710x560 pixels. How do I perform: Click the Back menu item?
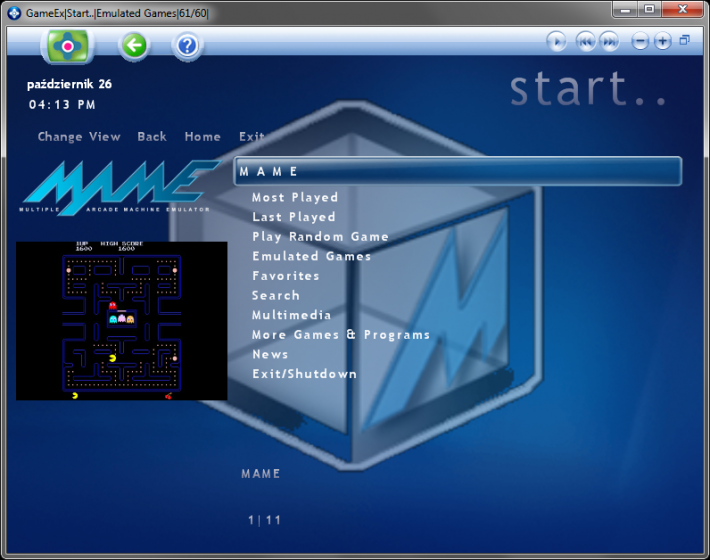coord(152,136)
